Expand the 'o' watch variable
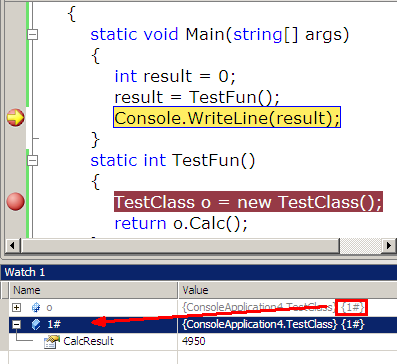This screenshot has height=364, width=397. [x=16, y=307]
